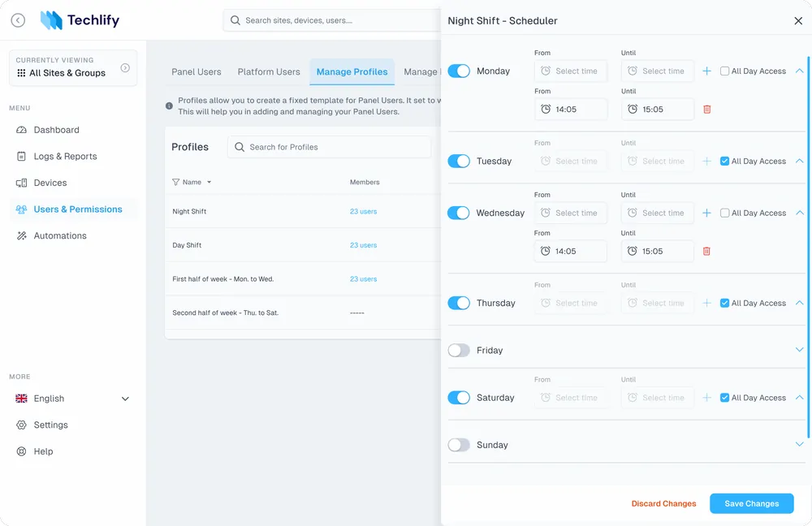
Task: Collapse the Wednesday section chevron
Action: tap(799, 213)
